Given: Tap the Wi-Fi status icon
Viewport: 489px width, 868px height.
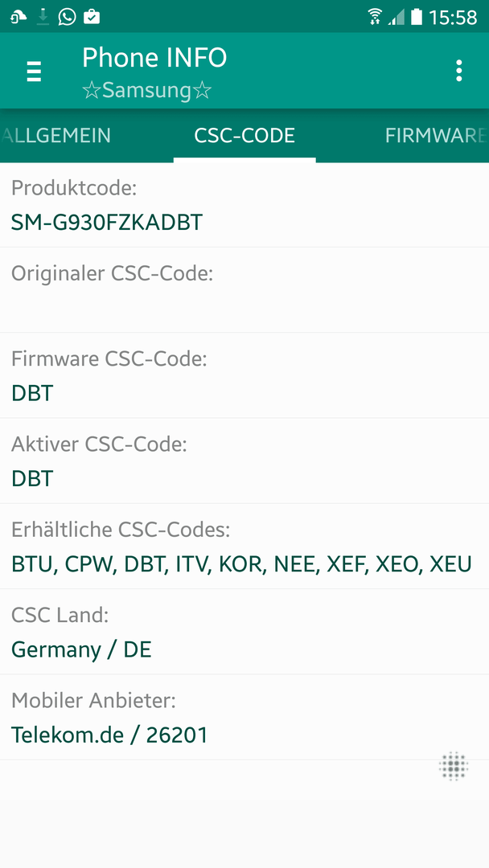Looking at the screenshot, I should click(x=375, y=17).
